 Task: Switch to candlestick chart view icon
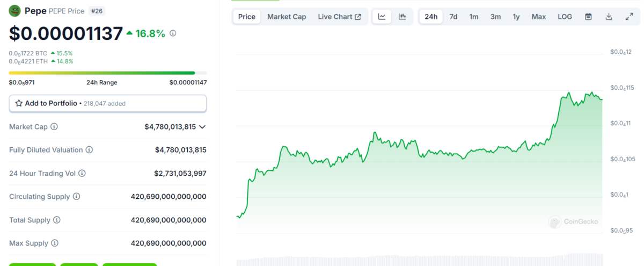pyautogui.click(x=402, y=17)
